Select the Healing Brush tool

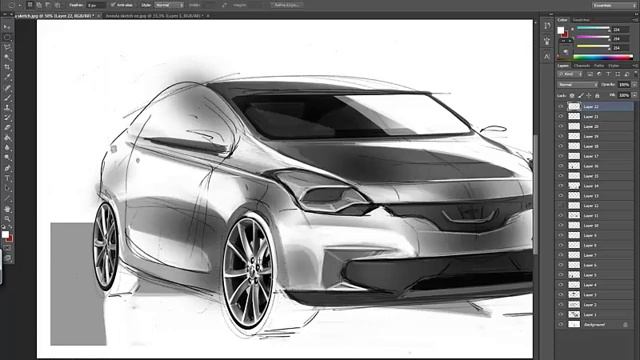[x=7, y=88]
